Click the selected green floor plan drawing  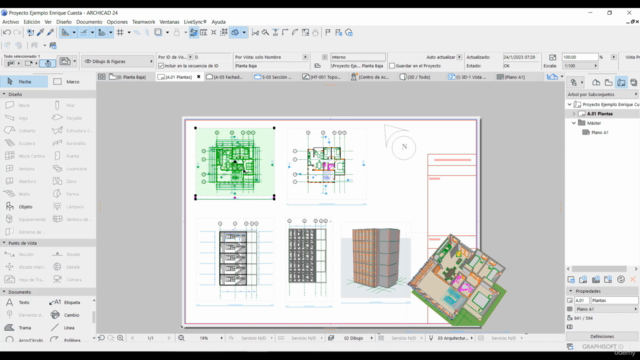click(x=235, y=163)
